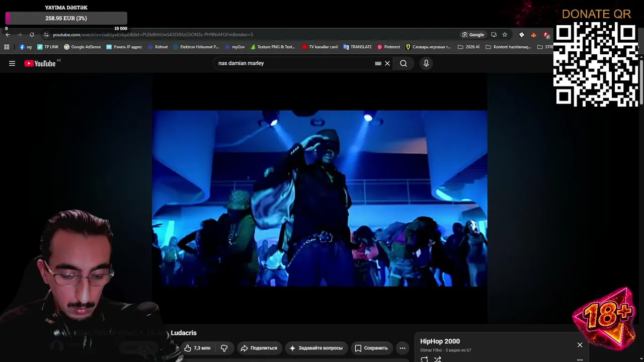Viewport: 644px width, 362px height.
Task: Open HipHop 2000 playlist options menu
Action: coord(580,359)
